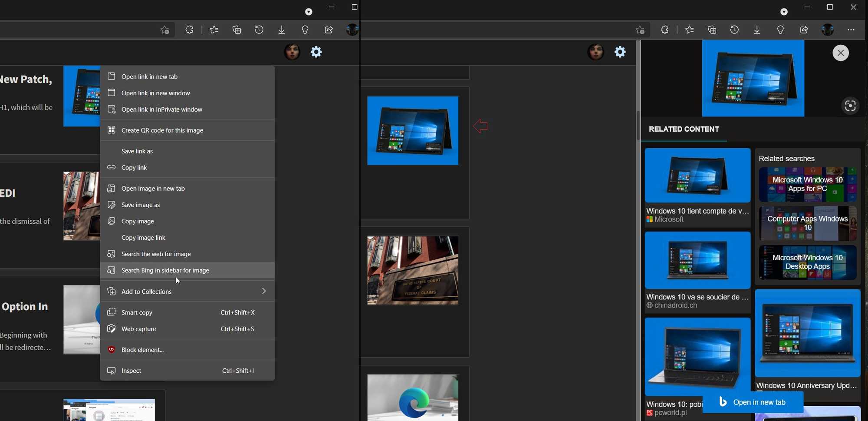The height and width of the screenshot is (421, 868).
Task: Open Settings and more ellipsis menu
Action: tap(851, 30)
